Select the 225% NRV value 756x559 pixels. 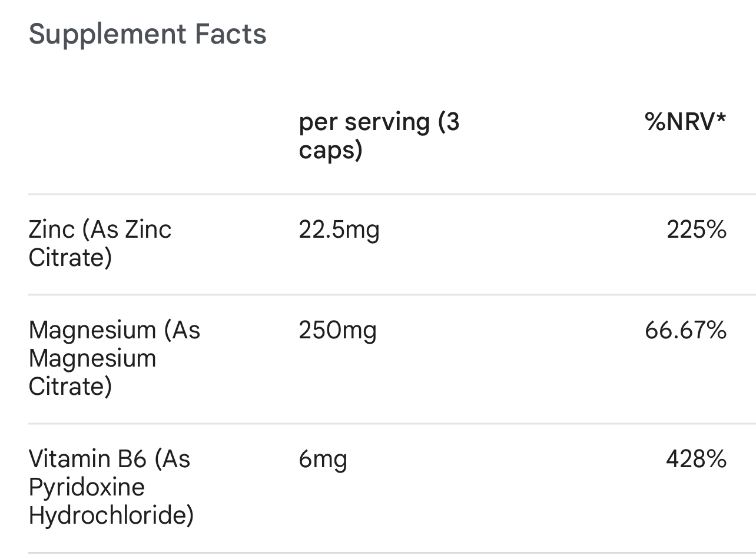click(x=696, y=229)
